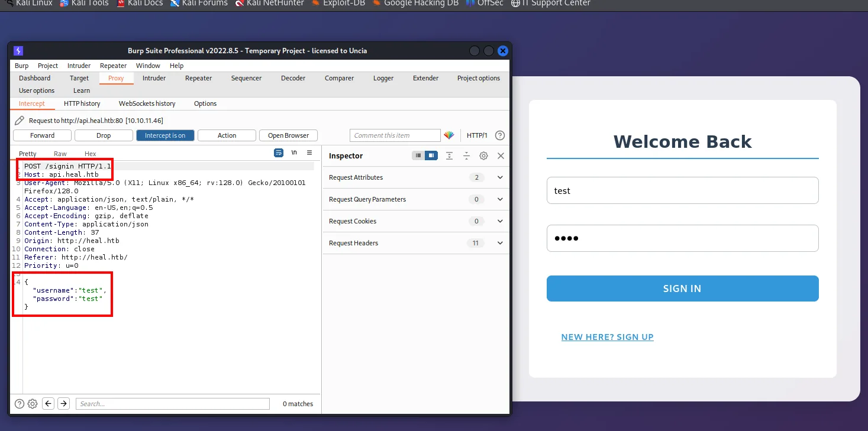Expand Request Cookies section
Image resolution: width=868 pixels, height=431 pixels.
pos(416,221)
